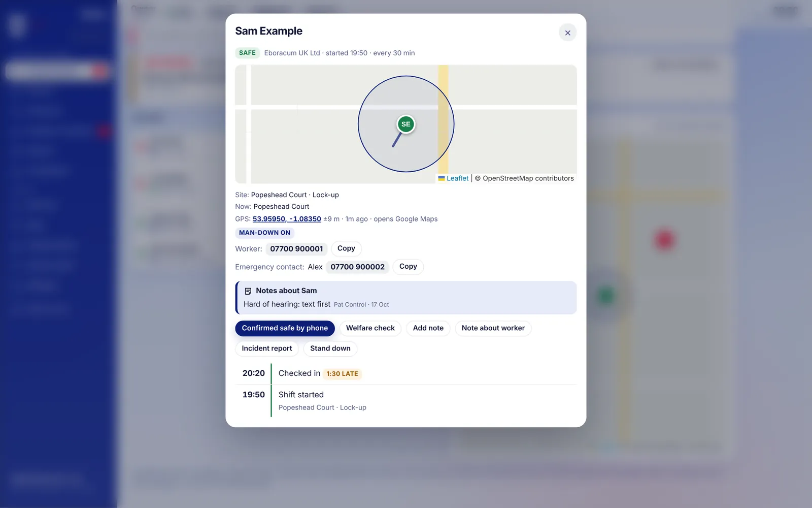812x508 pixels.
Task: Click the Site: Popeshead Court · Lock-up line
Action: [x=287, y=195]
